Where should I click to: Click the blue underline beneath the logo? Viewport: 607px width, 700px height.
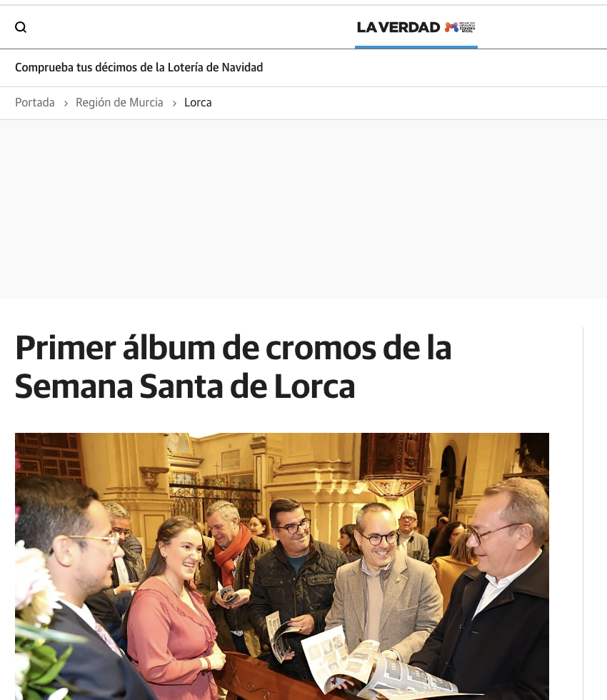416,47
